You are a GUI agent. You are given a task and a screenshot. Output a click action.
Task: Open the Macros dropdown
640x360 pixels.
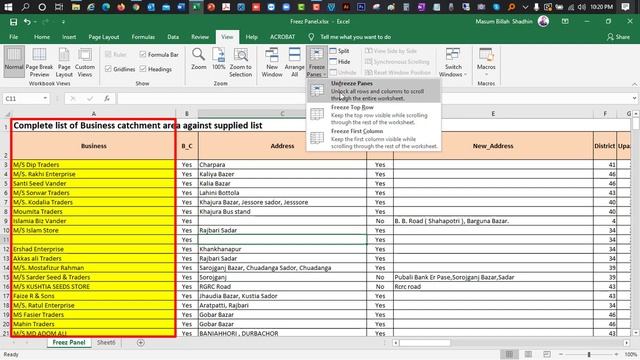pyautogui.click(x=486, y=62)
